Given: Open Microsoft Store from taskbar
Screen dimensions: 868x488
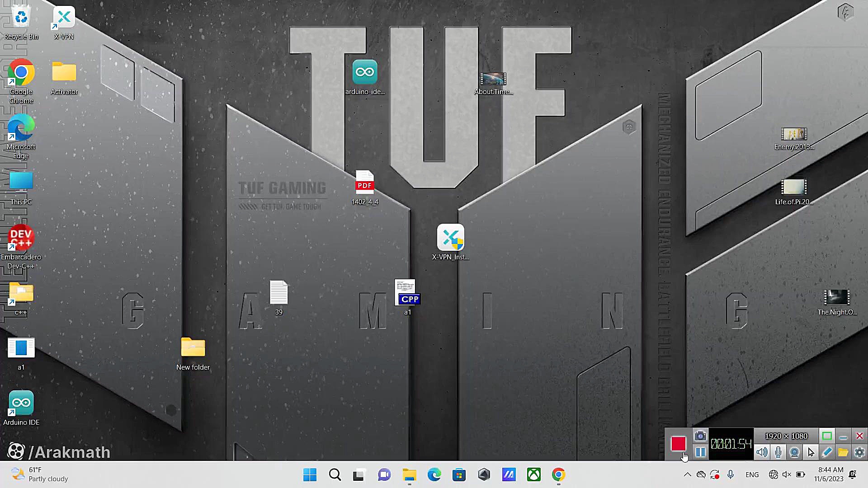Looking at the screenshot, I should coord(459,474).
